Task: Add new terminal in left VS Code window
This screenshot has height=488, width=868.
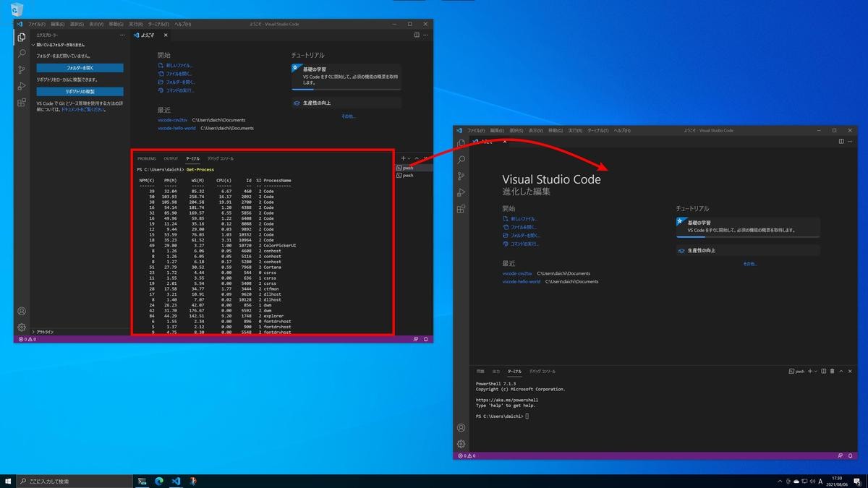Action: click(x=403, y=158)
